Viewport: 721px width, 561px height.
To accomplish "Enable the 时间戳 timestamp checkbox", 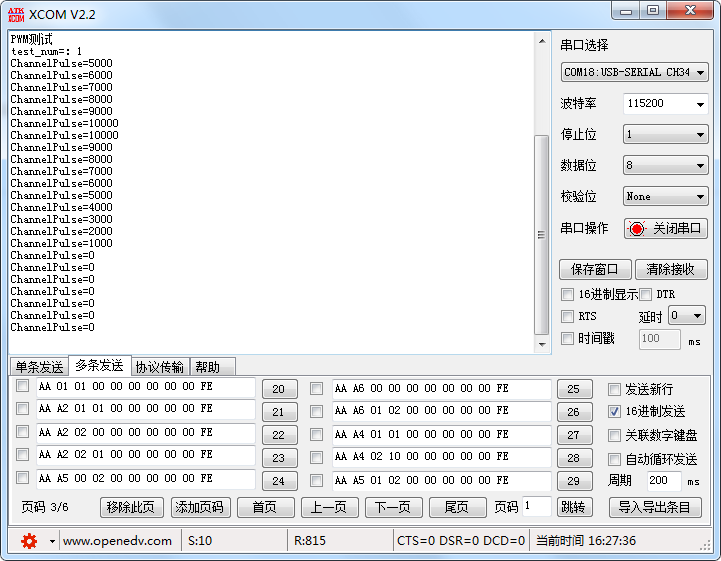I will pyautogui.click(x=567, y=339).
